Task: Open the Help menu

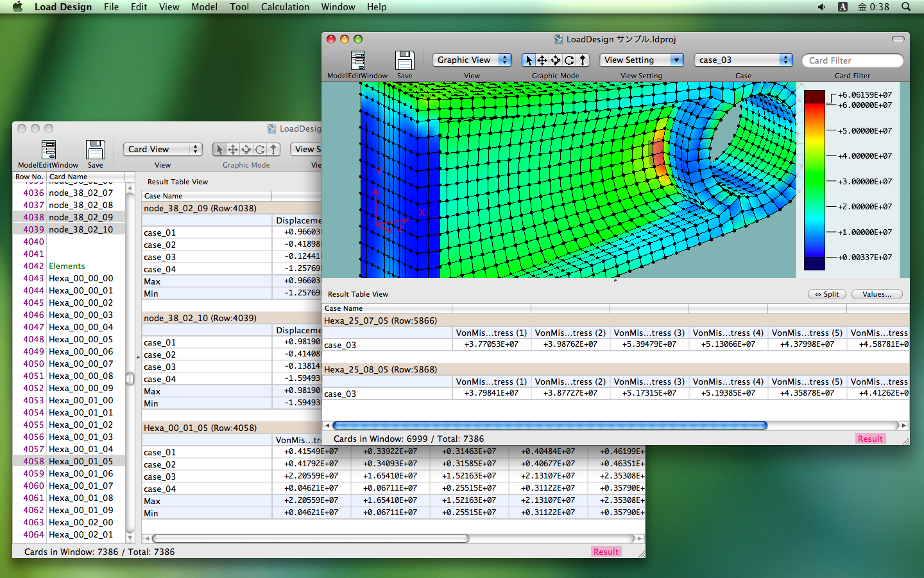Action: (377, 7)
